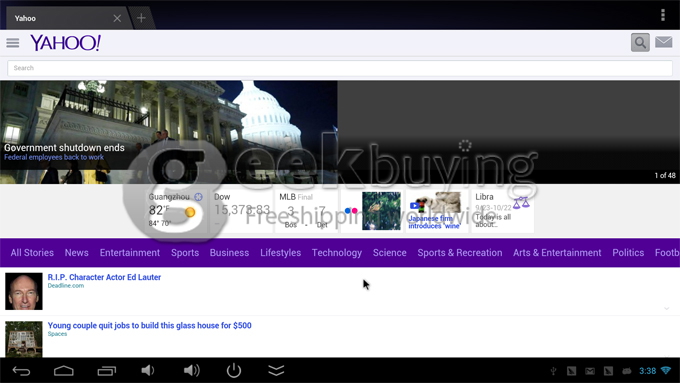Tap the recent apps button
Image resolution: width=680 pixels, height=383 pixels.
tap(107, 371)
